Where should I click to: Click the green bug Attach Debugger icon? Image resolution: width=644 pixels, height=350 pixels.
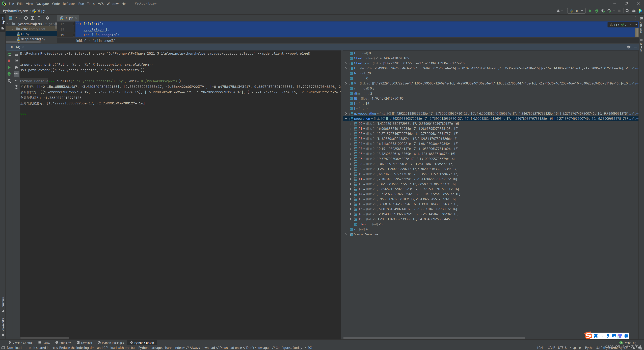(x=9, y=74)
